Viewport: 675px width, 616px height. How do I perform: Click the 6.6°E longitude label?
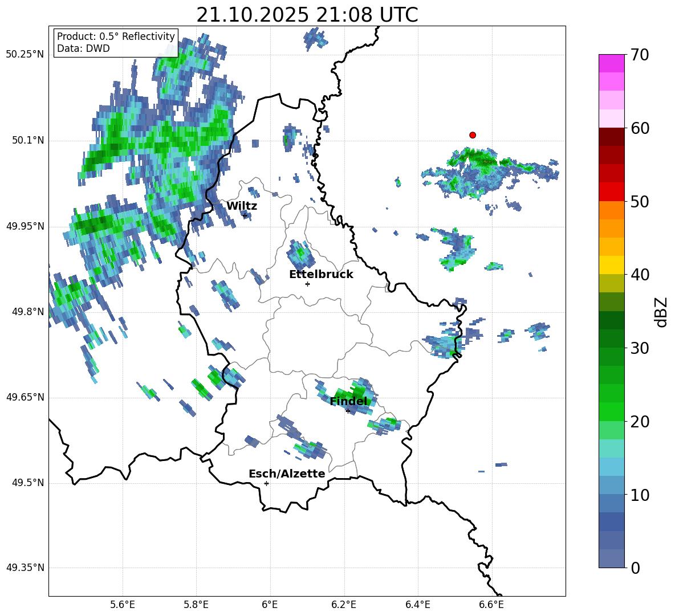pyautogui.click(x=491, y=605)
